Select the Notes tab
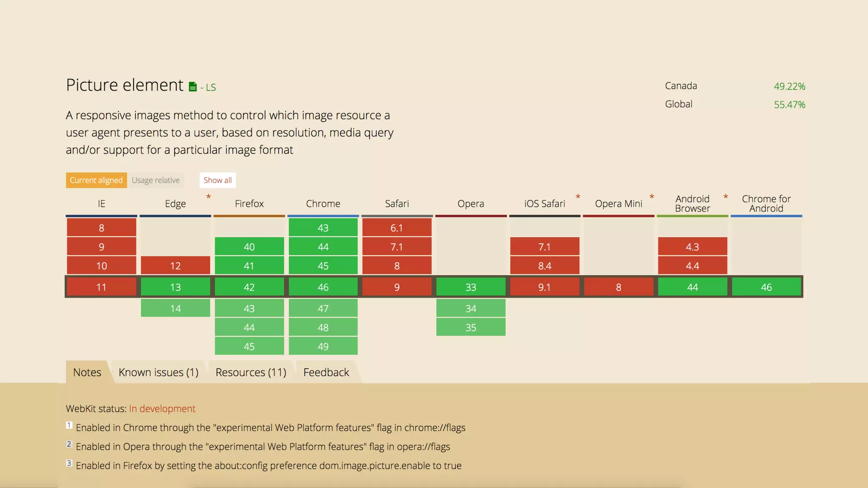This screenshot has width=868, height=488. click(87, 372)
